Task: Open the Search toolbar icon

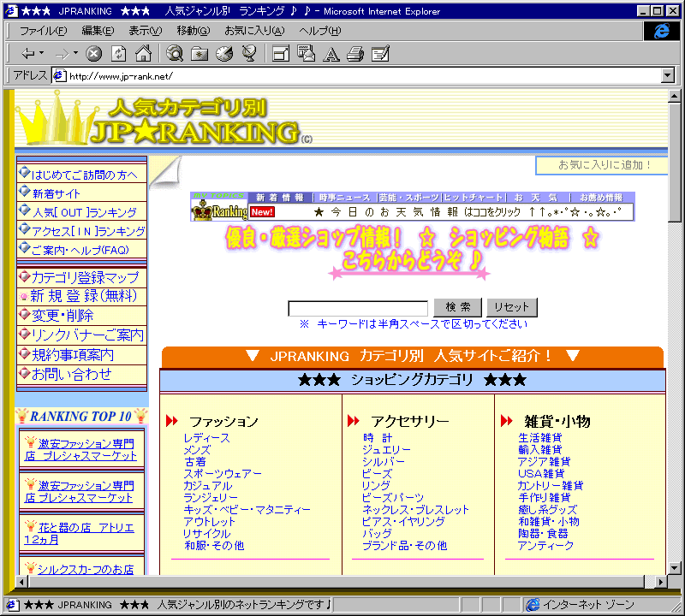Action: coord(175,54)
